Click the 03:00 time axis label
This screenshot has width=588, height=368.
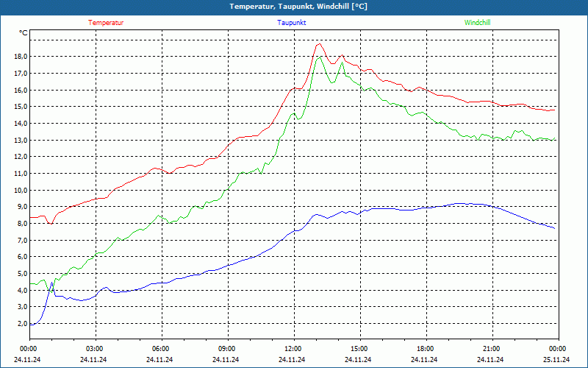click(96, 349)
